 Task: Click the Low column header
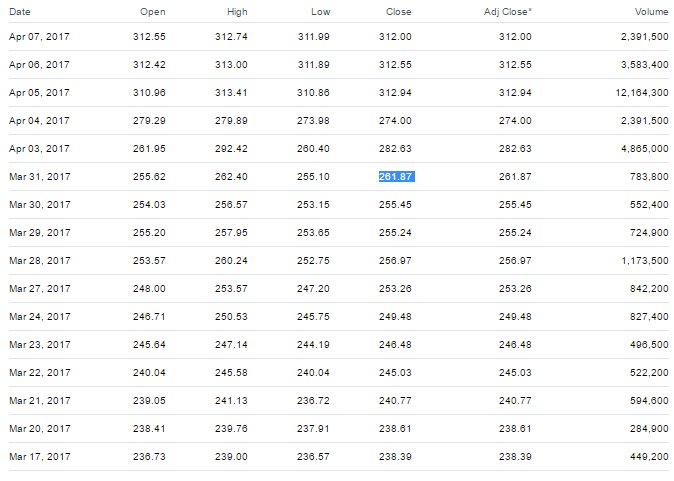(321, 12)
